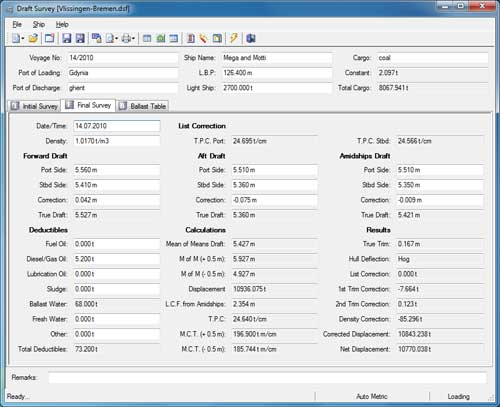Expand the dropdown arrow beside New document icon
The width and height of the screenshot is (500, 407).
click(23, 39)
